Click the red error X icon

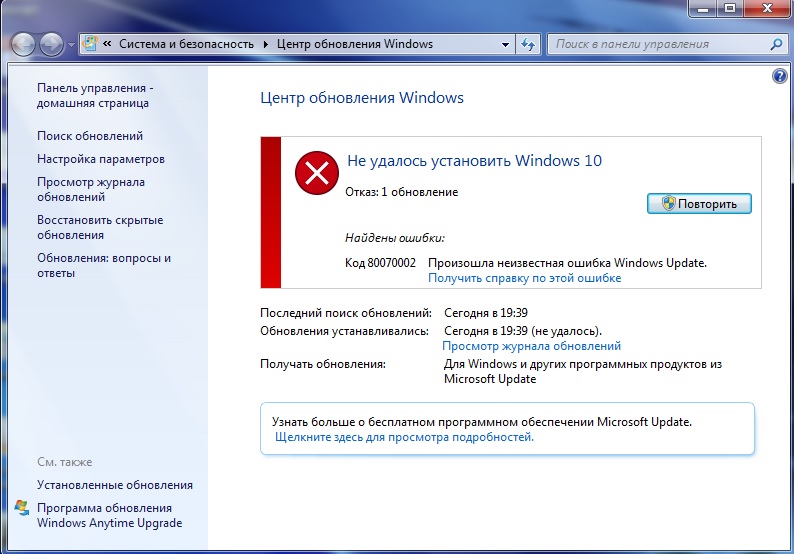pos(316,174)
